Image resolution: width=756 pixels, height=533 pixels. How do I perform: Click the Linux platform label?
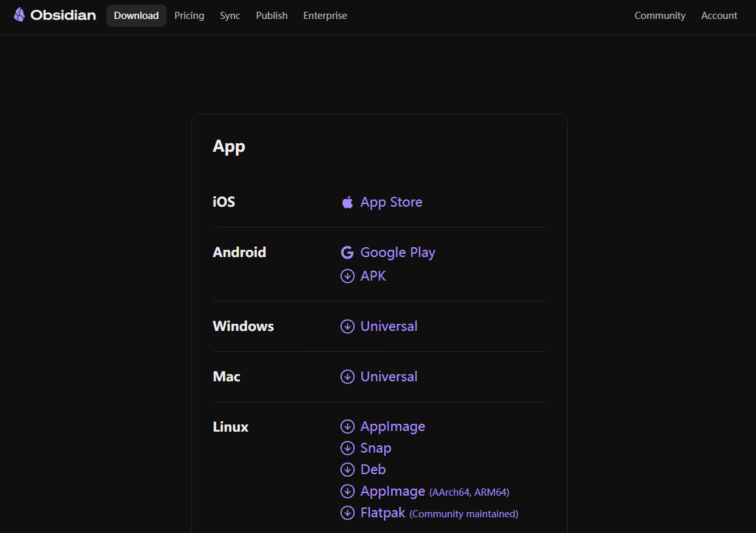coord(231,427)
